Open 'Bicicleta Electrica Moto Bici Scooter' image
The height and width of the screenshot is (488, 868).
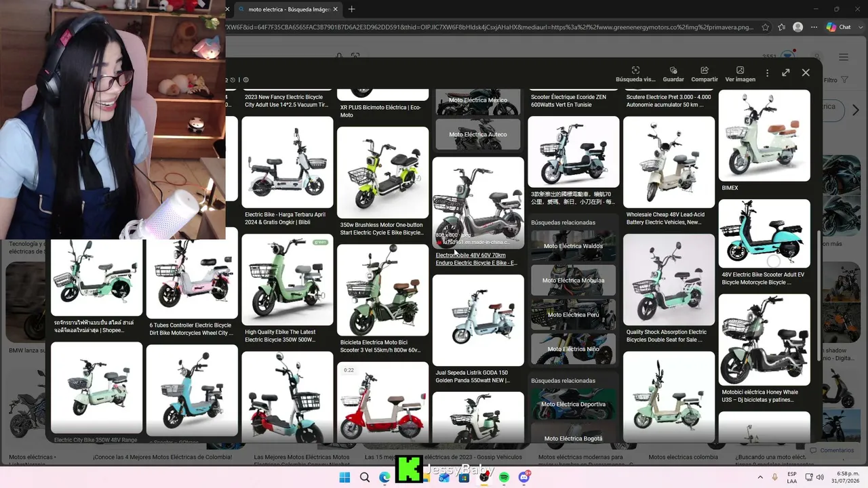(382, 290)
